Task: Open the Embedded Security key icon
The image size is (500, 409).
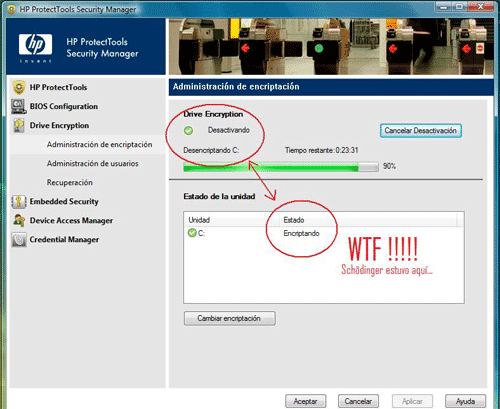Action: [19, 202]
